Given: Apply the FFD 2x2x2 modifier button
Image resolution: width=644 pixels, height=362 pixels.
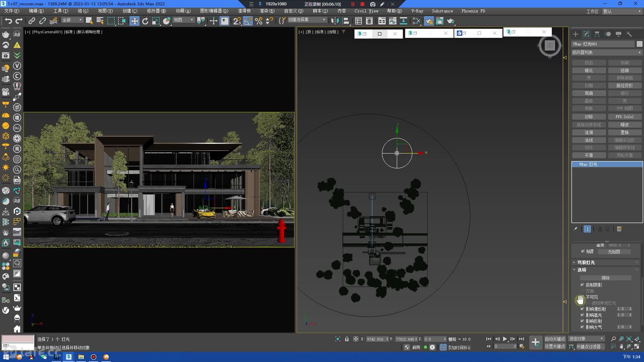Looking at the screenshot, I should pyautogui.click(x=625, y=117).
